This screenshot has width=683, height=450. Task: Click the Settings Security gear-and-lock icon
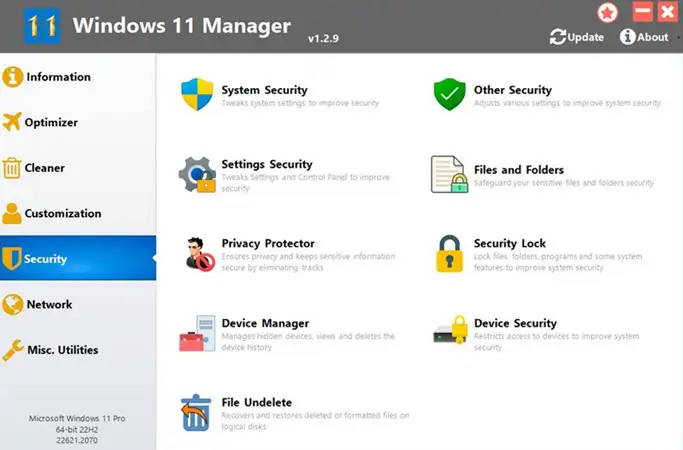[x=197, y=175]
